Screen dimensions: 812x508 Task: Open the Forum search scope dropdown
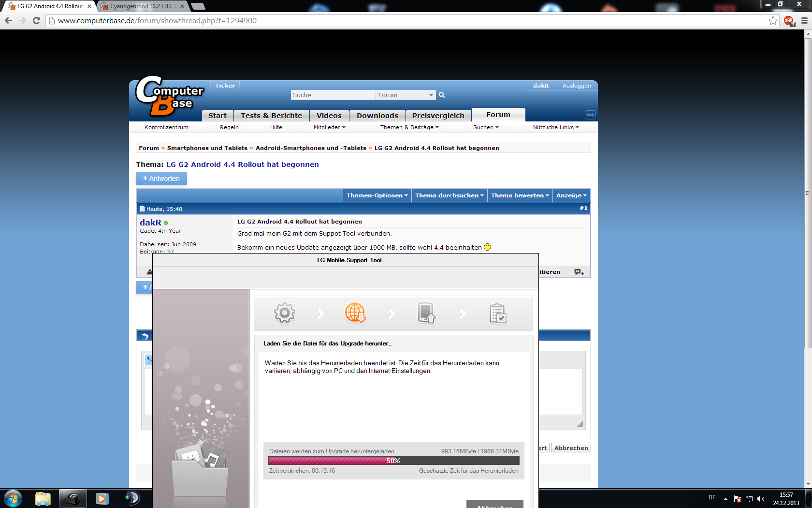[406, 95]
